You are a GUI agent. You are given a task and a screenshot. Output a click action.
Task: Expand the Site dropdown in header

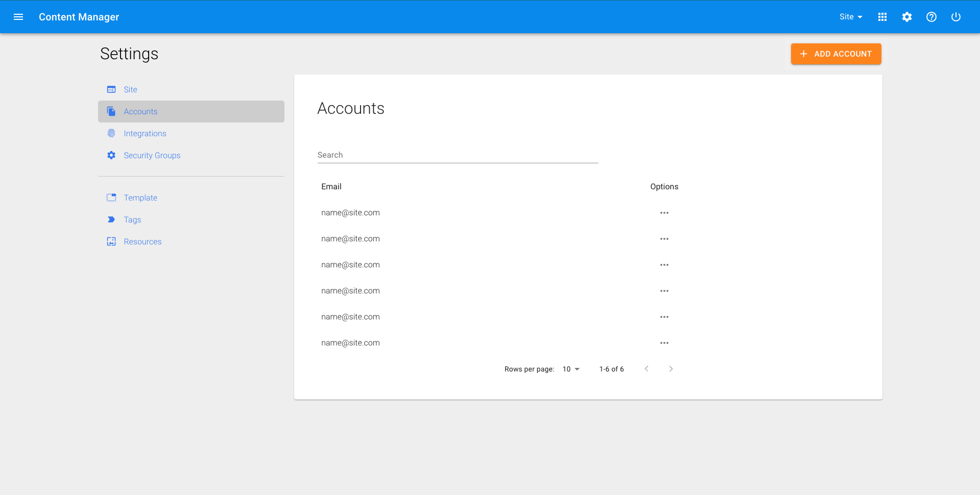click(x=850, y=17)
